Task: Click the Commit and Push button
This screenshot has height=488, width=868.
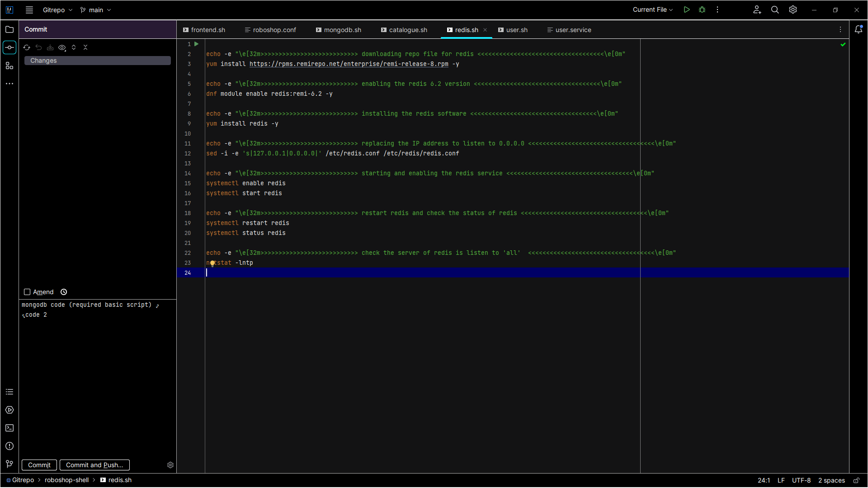Action: point(94,465)
